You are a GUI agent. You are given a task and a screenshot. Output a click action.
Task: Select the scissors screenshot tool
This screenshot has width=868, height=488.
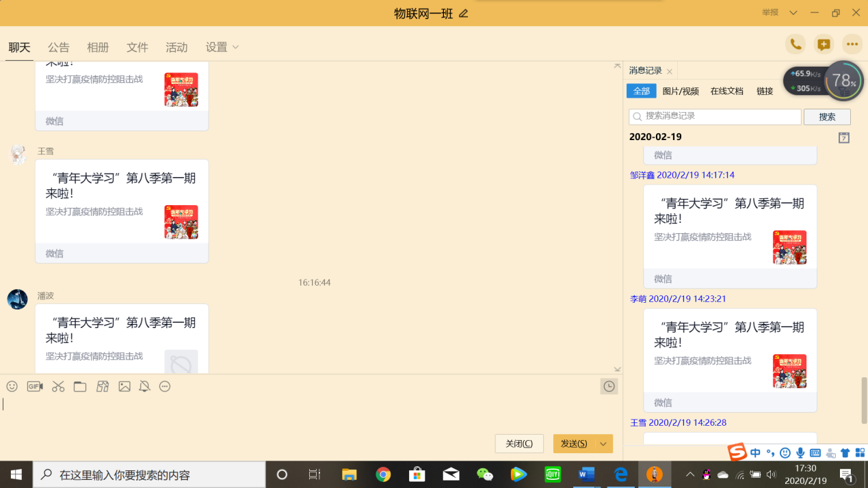click(x=58, y=386)
